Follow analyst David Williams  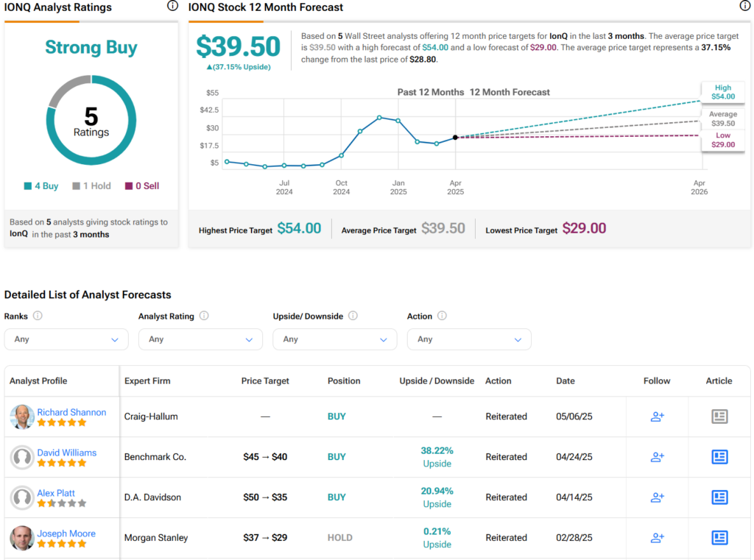point(657,457)
